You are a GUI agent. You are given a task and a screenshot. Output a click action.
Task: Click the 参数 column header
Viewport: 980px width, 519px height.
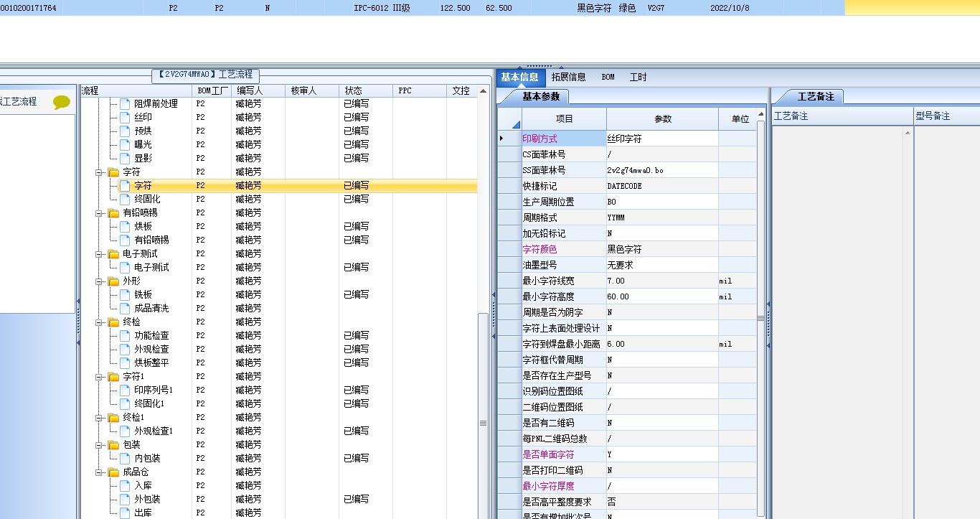coord(662,118)
